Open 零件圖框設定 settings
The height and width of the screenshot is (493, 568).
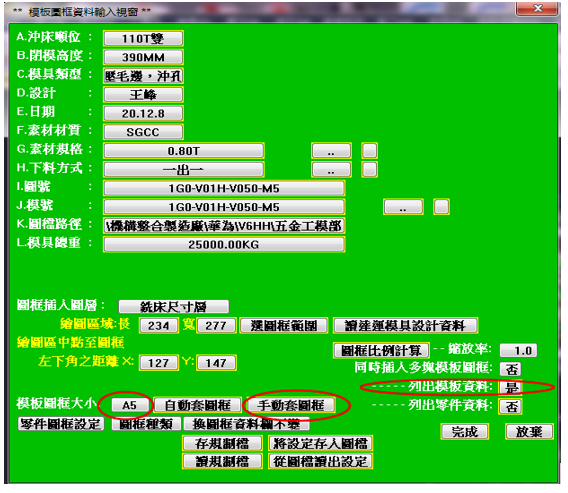pos(61,424)
